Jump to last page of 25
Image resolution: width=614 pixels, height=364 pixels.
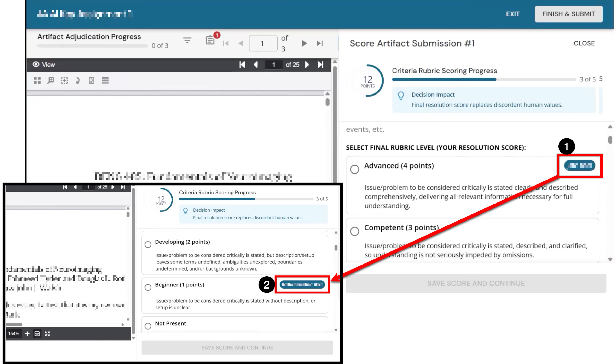(x=320, y=65)
